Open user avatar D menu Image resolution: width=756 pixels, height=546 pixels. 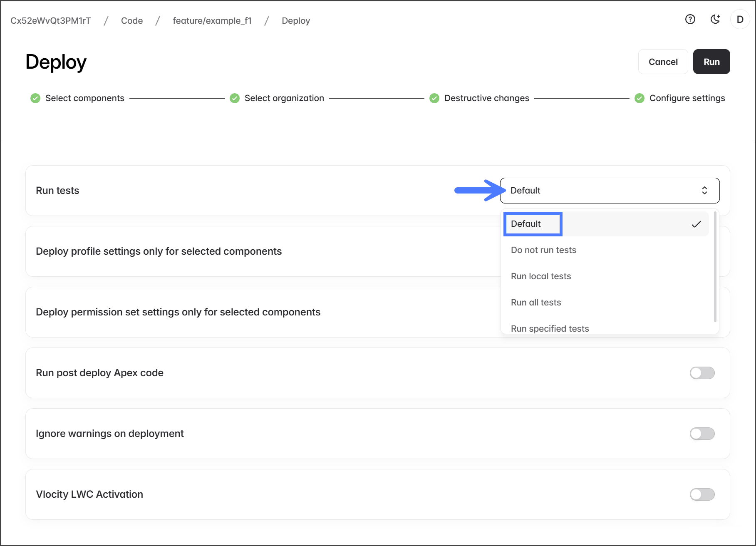(x=740, y=20)
